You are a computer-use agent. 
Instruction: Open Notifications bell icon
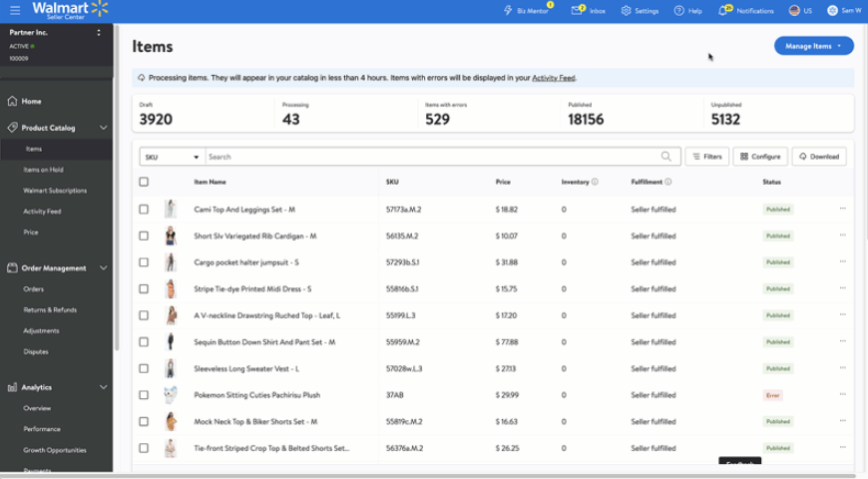(x=723, y=11)
